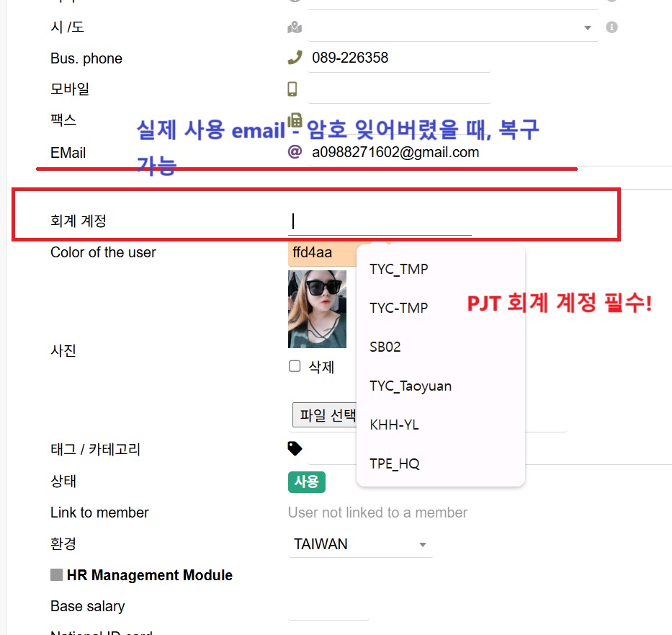Click the ffd4aa user color field
This screenshot has width=672, height=635.
pyautogui.click(x=321, y=253)
